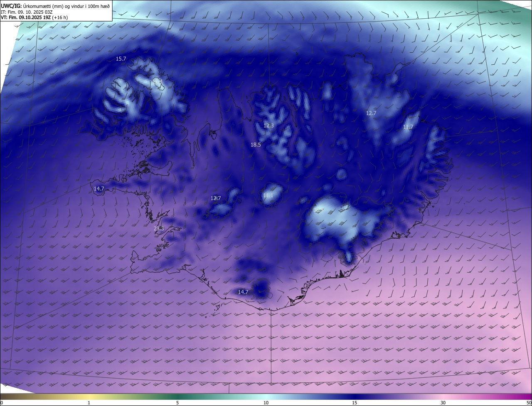Click the VT valid time 19Z (+16 h)
Viewport: 532px width, 406px height.
(x=34, y=18)
